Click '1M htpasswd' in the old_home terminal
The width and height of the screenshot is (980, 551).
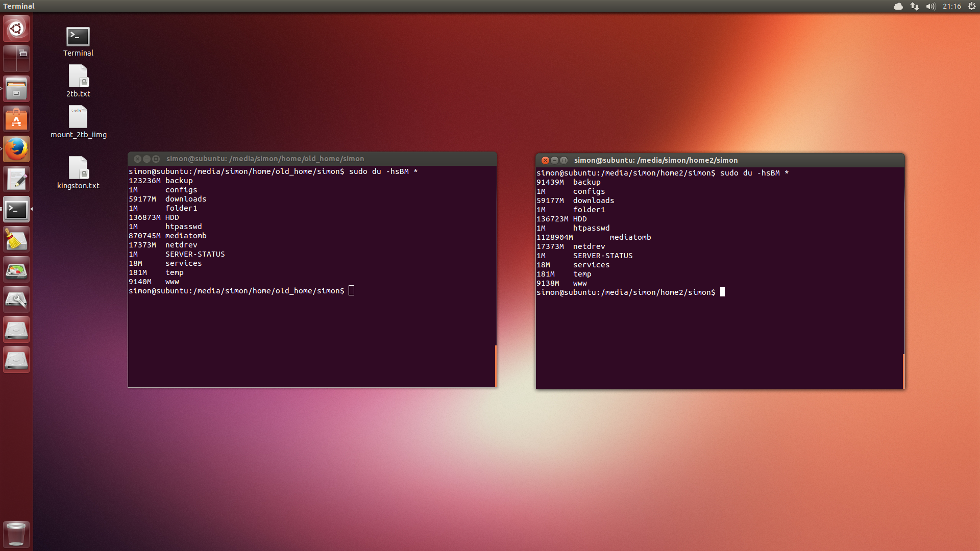tap(165, 227)
